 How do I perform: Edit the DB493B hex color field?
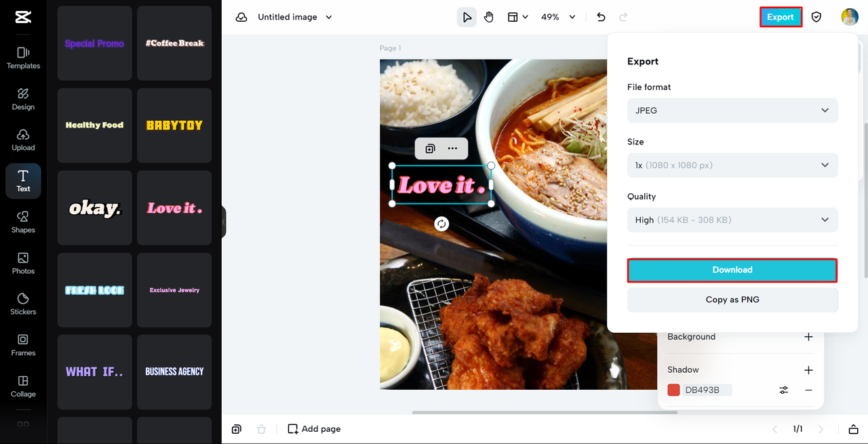[707, 390]
